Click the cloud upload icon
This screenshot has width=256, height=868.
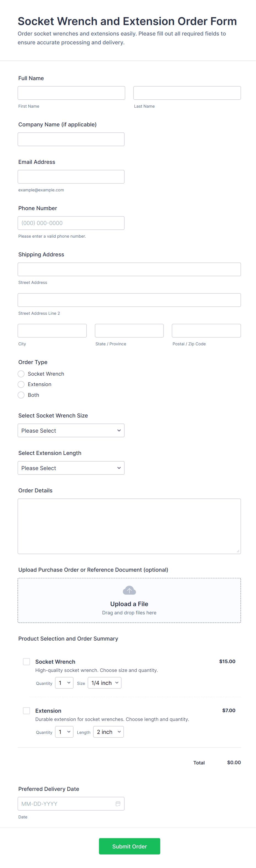click(129, 590)
